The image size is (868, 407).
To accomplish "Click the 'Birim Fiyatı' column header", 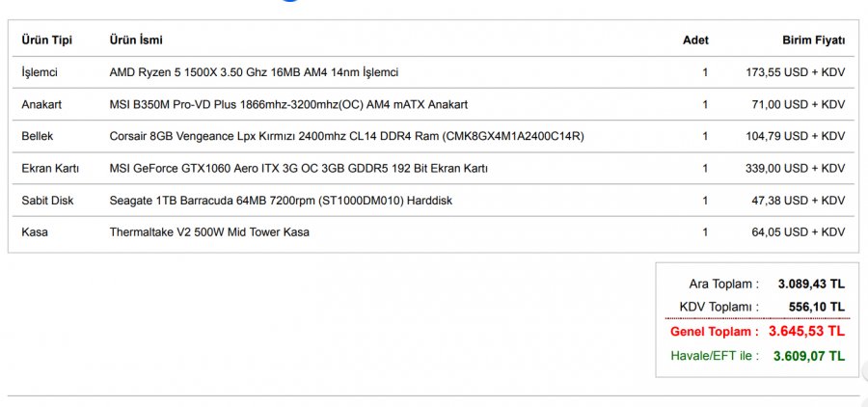I will (814, 41).
